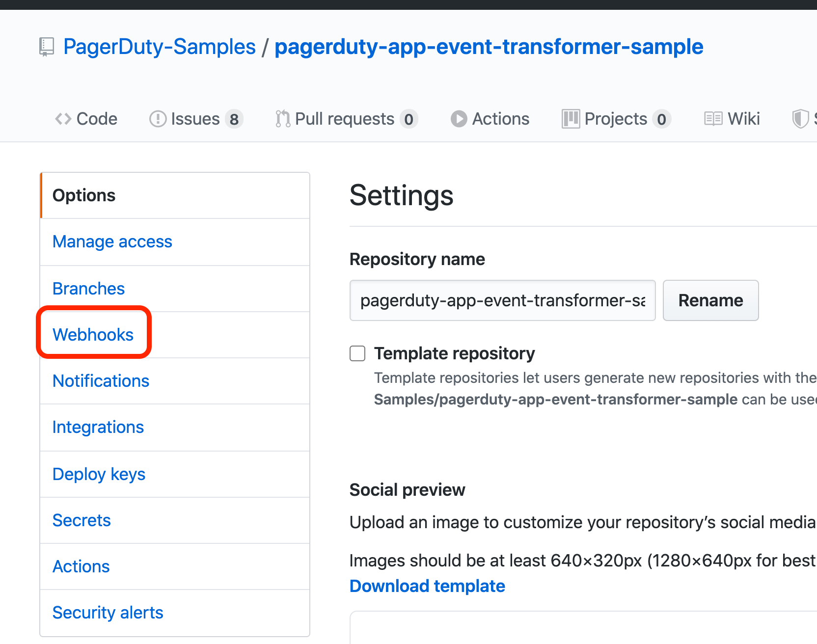The height and width of the screenshot is (644, 817).
Task: Open the Code tab
Action: (86, 119)
